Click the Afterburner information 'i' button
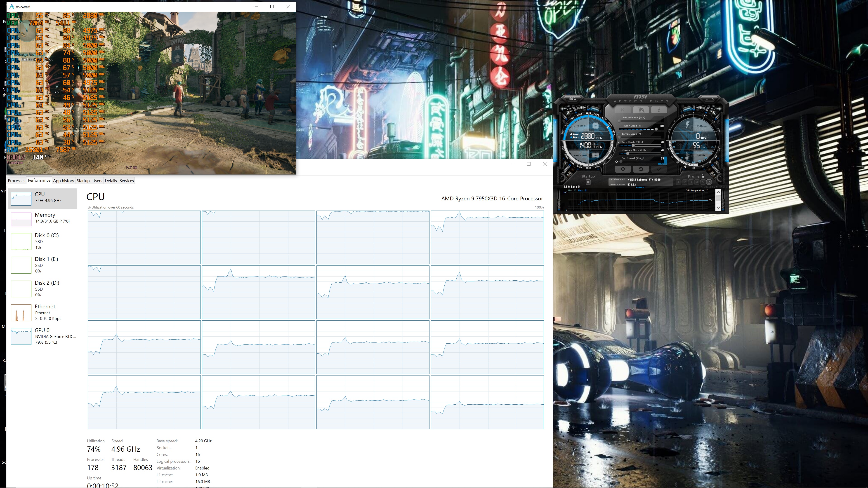This screenshot has height=488, width=868. (659, 110)
